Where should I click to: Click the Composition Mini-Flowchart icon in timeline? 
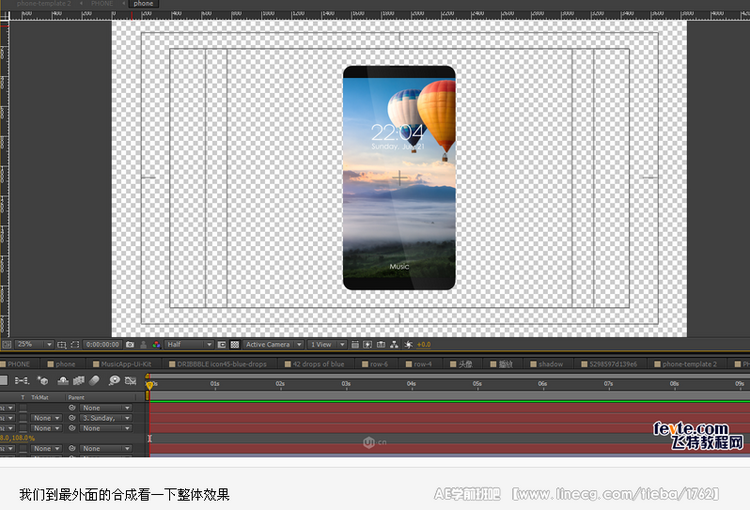[x=22, y=381]
